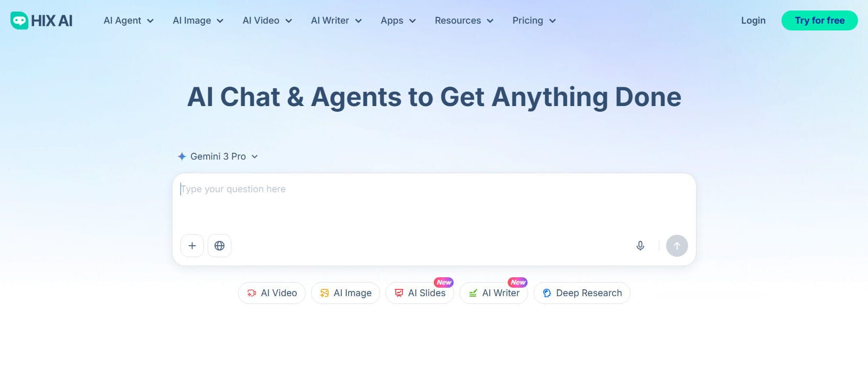Click the AI Video shortcut chip
Screen dimensions: 868x388
272,293
